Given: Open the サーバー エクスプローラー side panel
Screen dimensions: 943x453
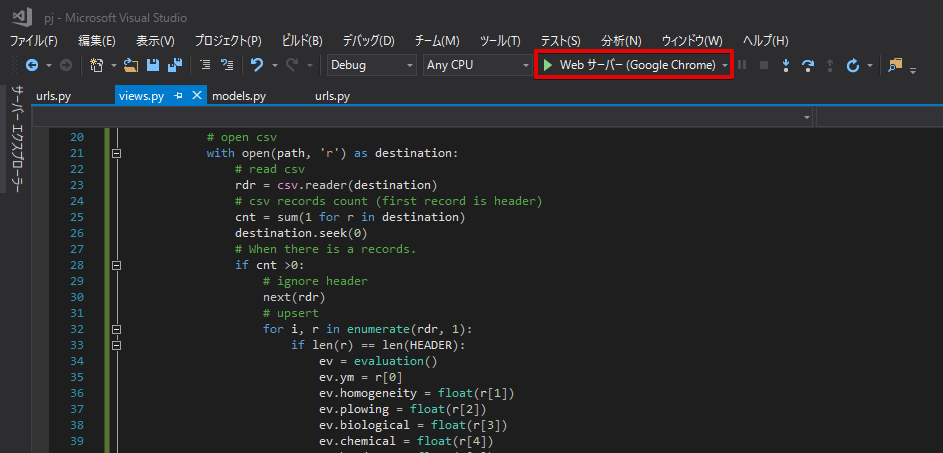Looking at the screenshot, I should click(x=18, y=140).
